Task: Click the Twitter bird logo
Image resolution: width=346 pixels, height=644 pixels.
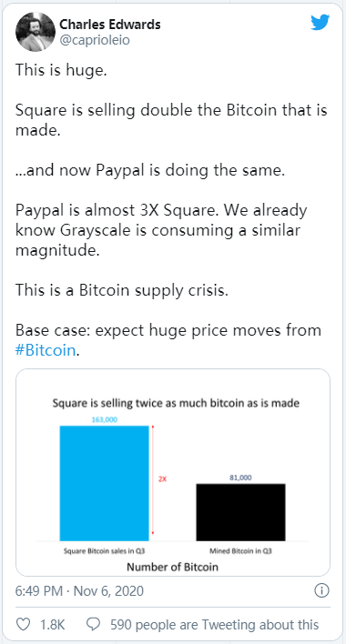Action: pyautogui.click(x=321, y=22)
